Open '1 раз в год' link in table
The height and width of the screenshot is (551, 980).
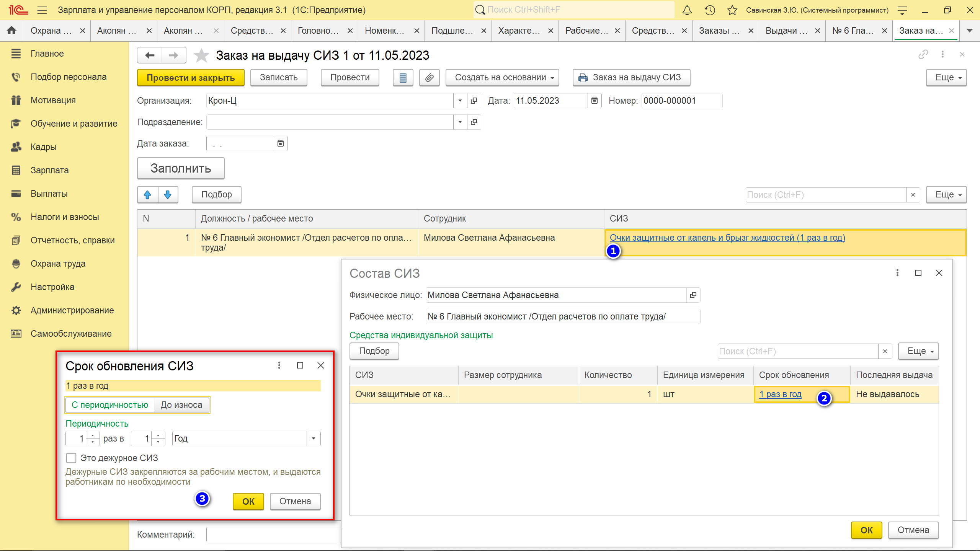[x=780, y=394]
